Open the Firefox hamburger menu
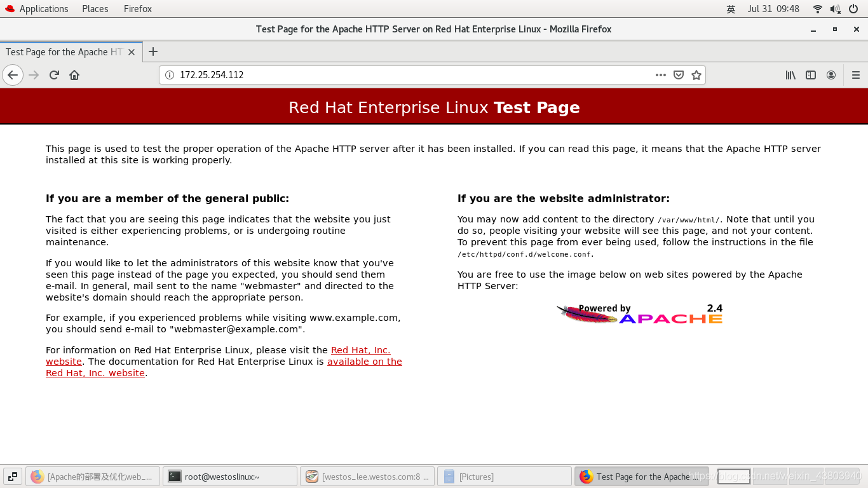The image size is (868, 488). [x=856, y=75]
